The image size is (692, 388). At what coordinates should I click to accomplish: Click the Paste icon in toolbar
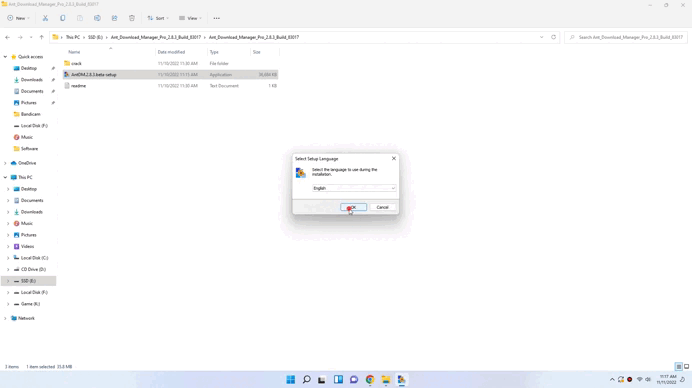pos(80,18)
